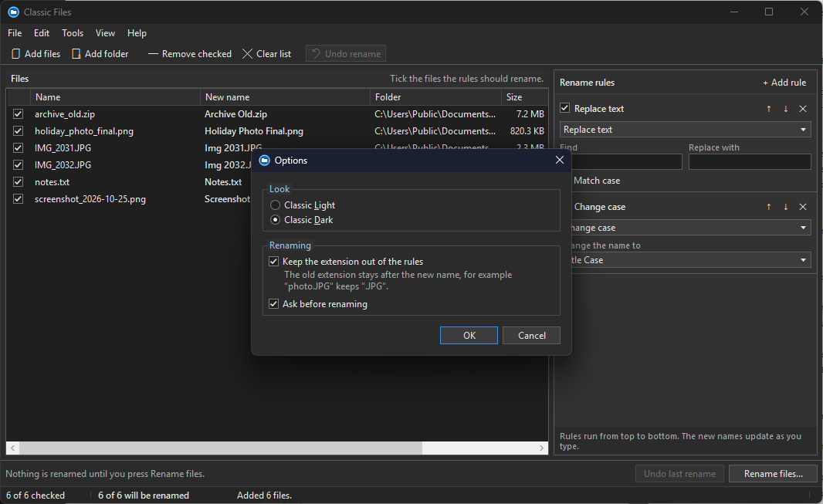Move the Change case rule down
Screen dimensions: 823x504
[x=786, y=207]
